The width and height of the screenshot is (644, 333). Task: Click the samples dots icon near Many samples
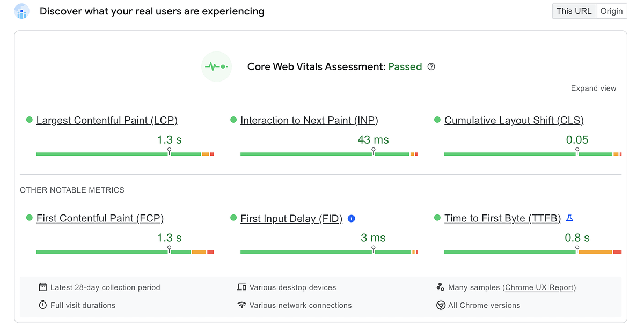441,287
